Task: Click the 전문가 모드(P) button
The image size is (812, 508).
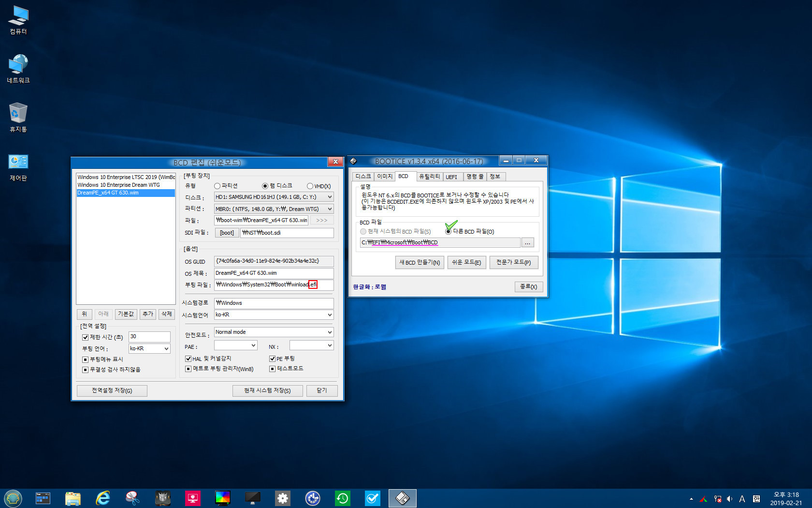Action: click(x=513, y=262)
